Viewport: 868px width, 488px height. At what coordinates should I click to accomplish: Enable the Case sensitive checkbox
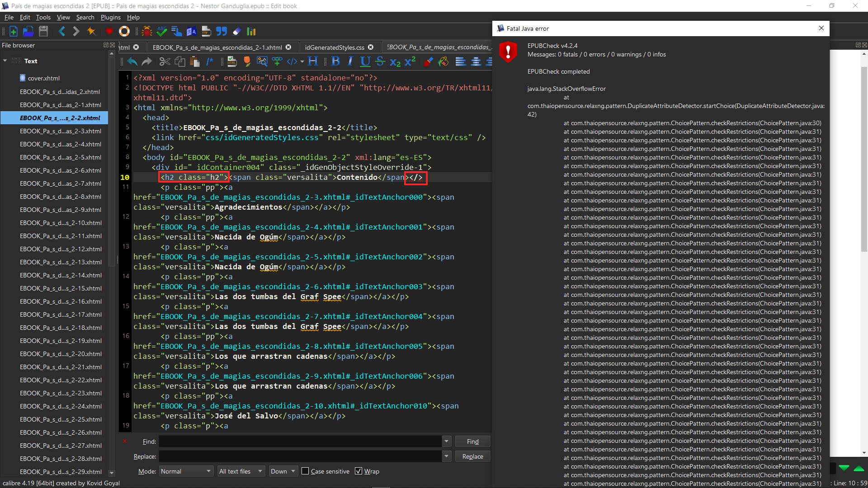(x=306, y=471)
